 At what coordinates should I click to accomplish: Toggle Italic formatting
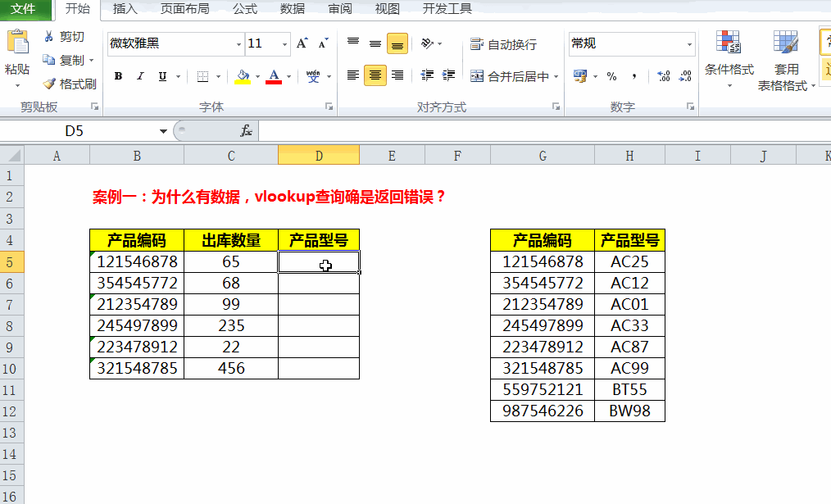pyautogui.click(x=140, y=76)
